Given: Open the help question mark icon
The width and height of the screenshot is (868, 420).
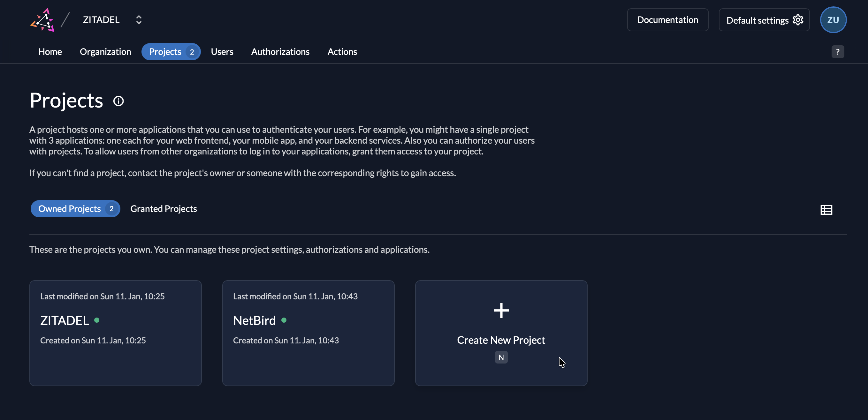Looking at the screenshot, I should pos(838,51).
